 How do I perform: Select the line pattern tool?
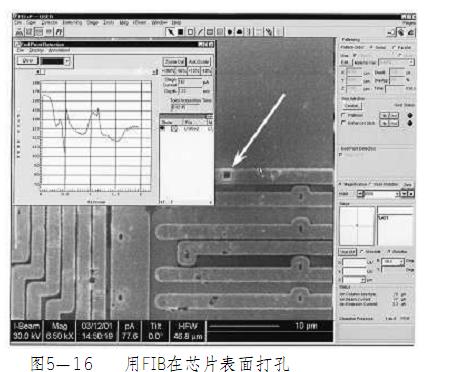[x=200, y=32]
